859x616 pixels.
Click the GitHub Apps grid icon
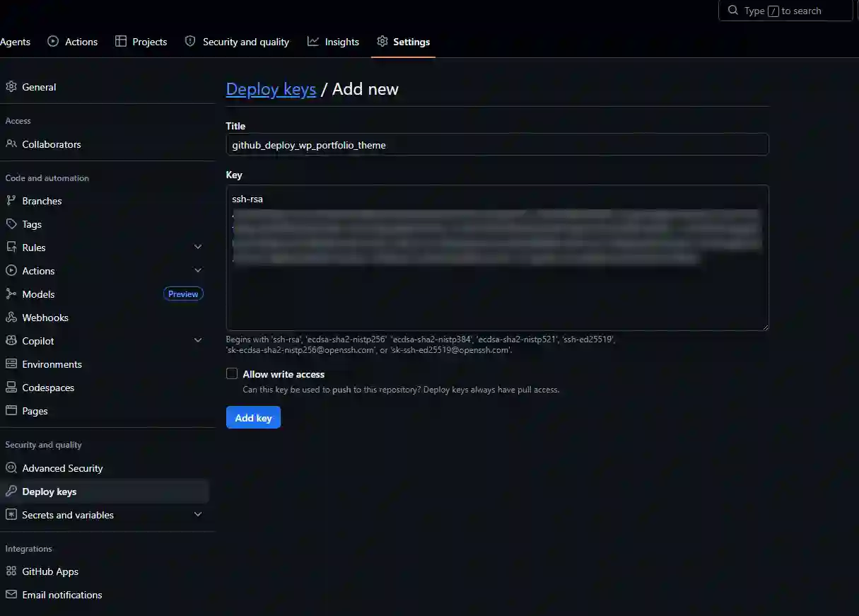[x=11, y=571]
